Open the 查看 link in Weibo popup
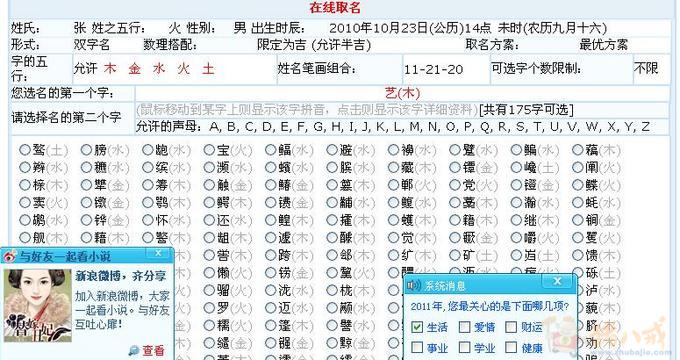The width and height of the screenshot is (680, 360). (153, 350)
